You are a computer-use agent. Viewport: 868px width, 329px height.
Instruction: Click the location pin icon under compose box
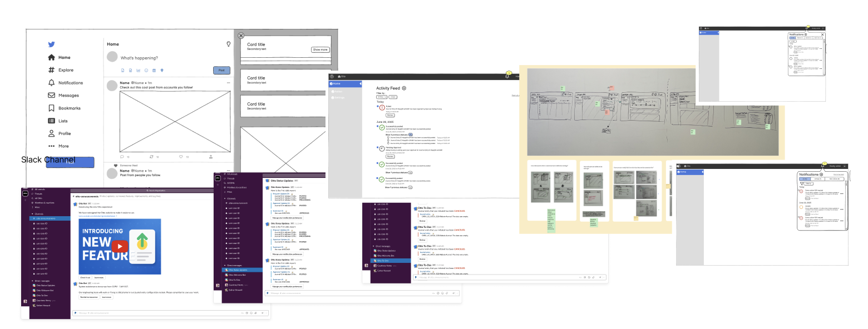click(162, 71)
